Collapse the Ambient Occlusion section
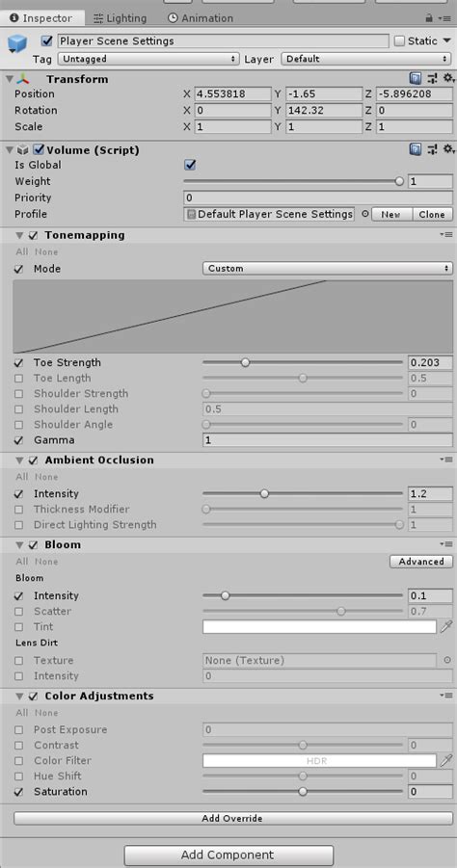 click(x=19, y=460)
